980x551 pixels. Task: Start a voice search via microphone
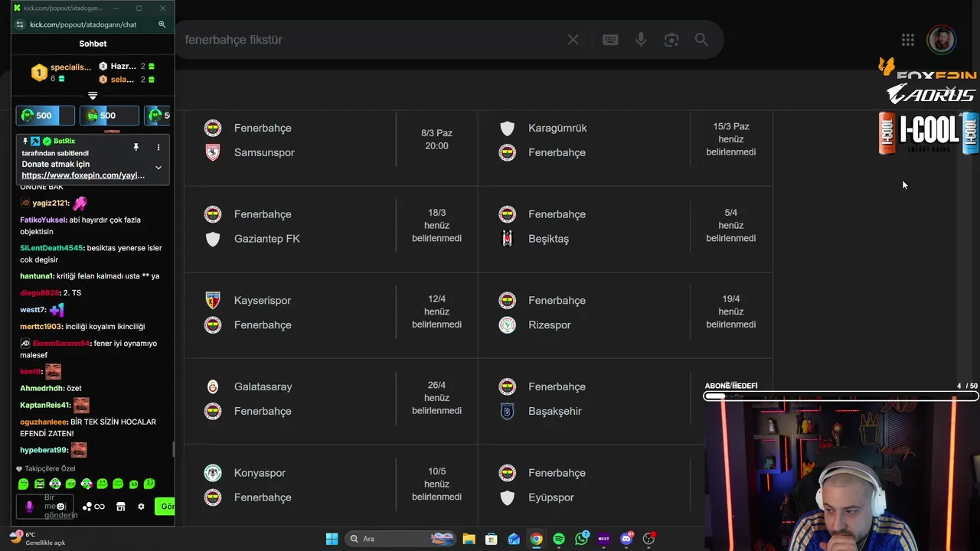(641, 40)
